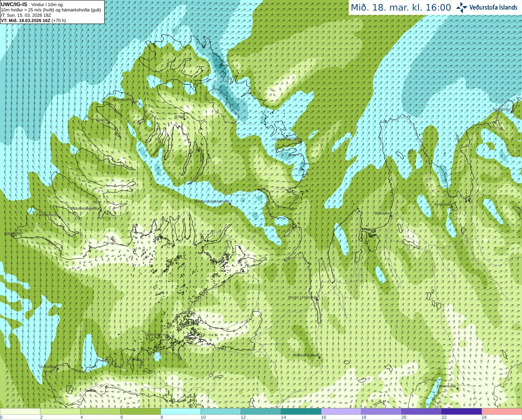
Task: Select the Gjögurflugvöllur station label
Action: point(288,139)
